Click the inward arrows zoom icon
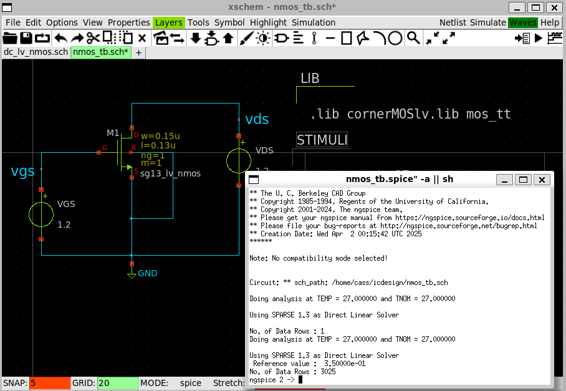Screen dimensions: 566x391 coord(432,38)
